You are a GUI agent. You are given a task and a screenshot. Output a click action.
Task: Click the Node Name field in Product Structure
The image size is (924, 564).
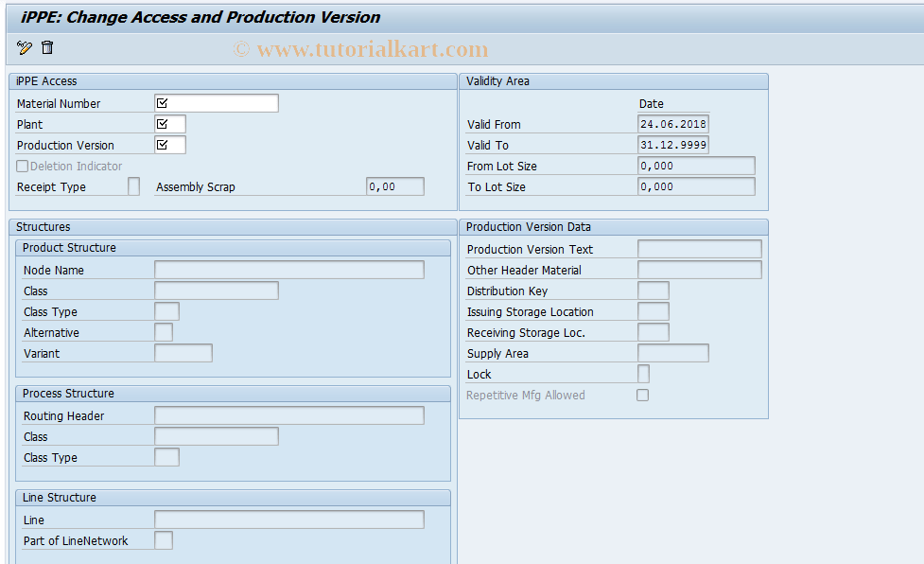[x=288, y=269]
